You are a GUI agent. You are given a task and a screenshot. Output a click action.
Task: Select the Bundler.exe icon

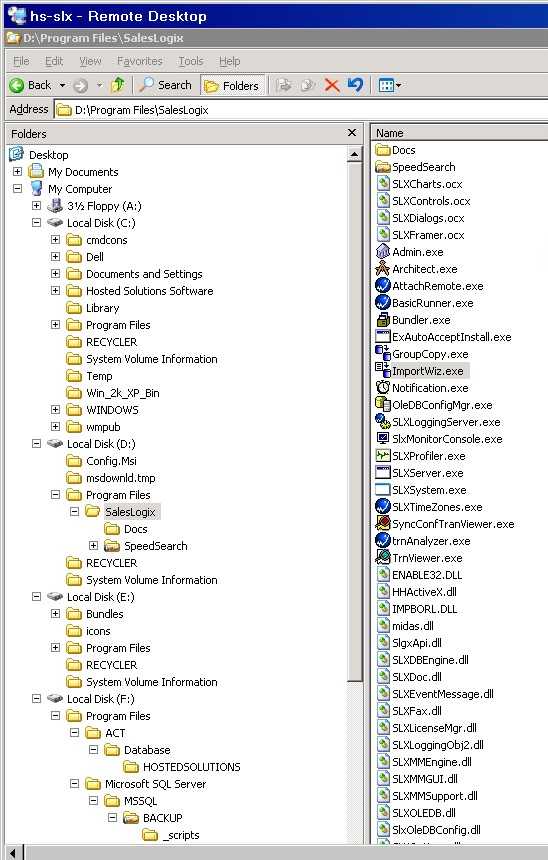(x=382, y=320)
